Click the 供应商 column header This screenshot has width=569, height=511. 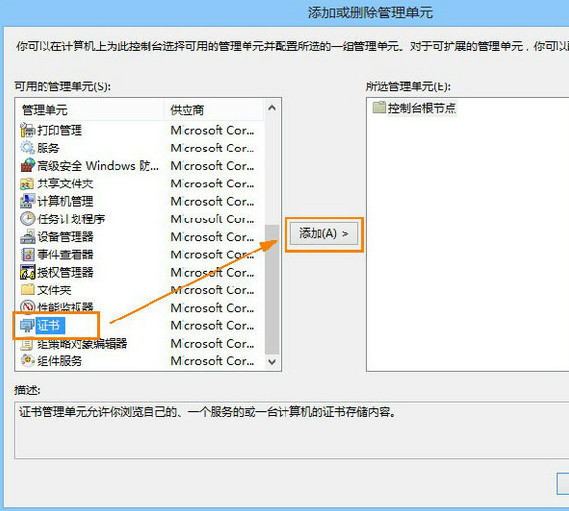pyautogui.click(x=213, y=110)
